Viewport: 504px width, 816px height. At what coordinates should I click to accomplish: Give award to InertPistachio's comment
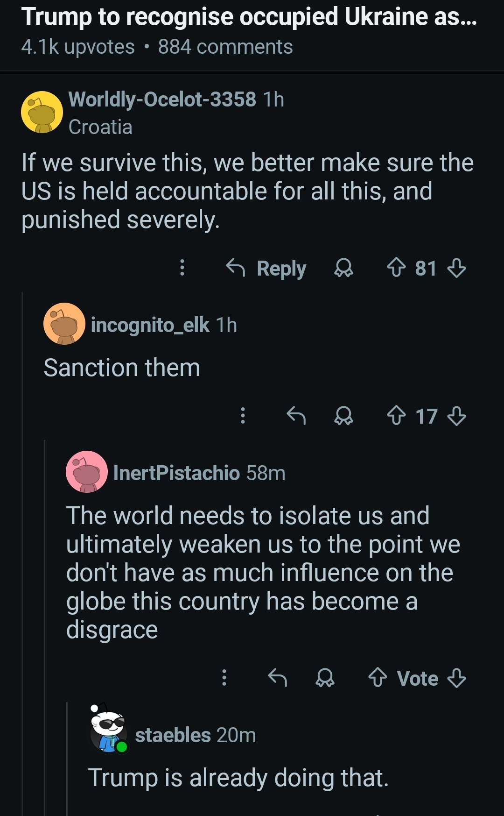[325, 678]
